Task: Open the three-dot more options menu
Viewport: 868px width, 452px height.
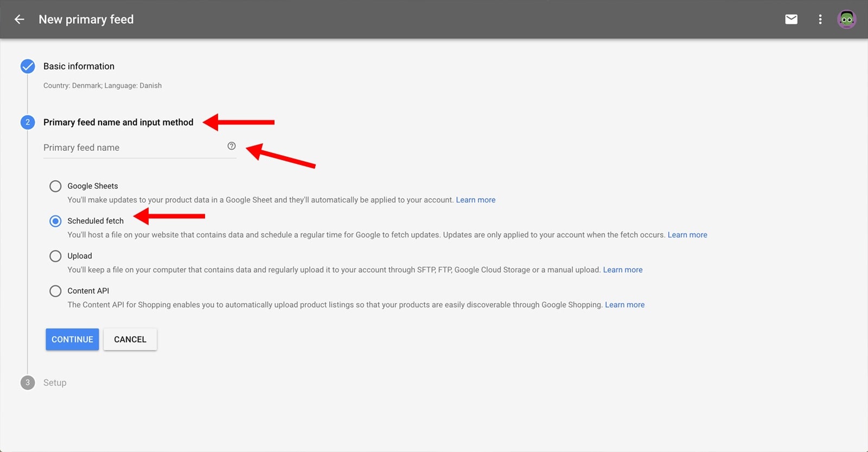Action: (820, 20)
